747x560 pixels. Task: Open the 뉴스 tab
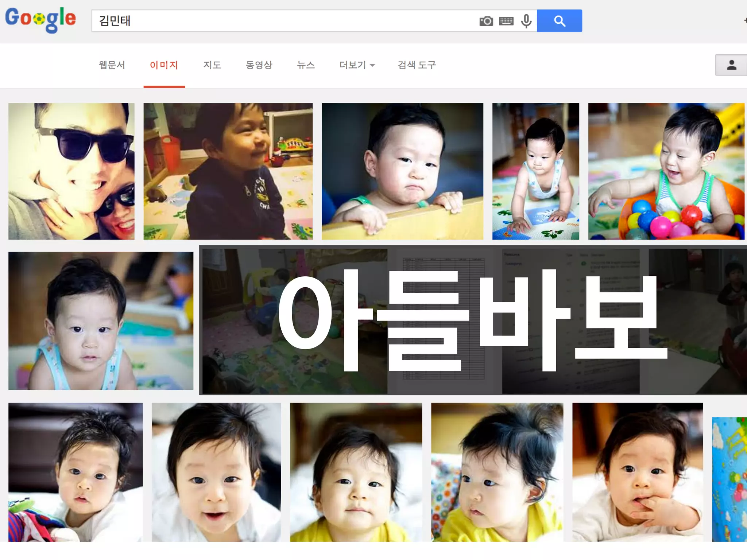306,65
